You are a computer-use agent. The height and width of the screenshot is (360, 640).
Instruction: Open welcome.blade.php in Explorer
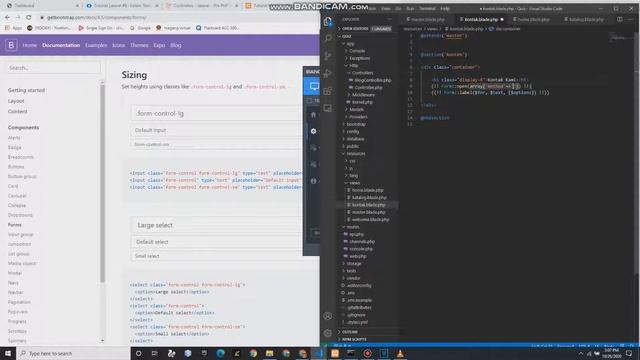370,220
